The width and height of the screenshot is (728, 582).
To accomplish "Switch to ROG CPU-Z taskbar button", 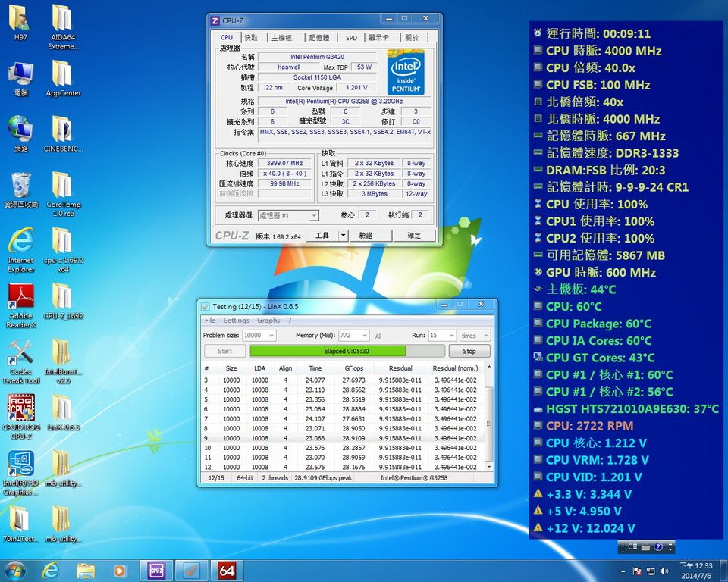I will [156, 571].
